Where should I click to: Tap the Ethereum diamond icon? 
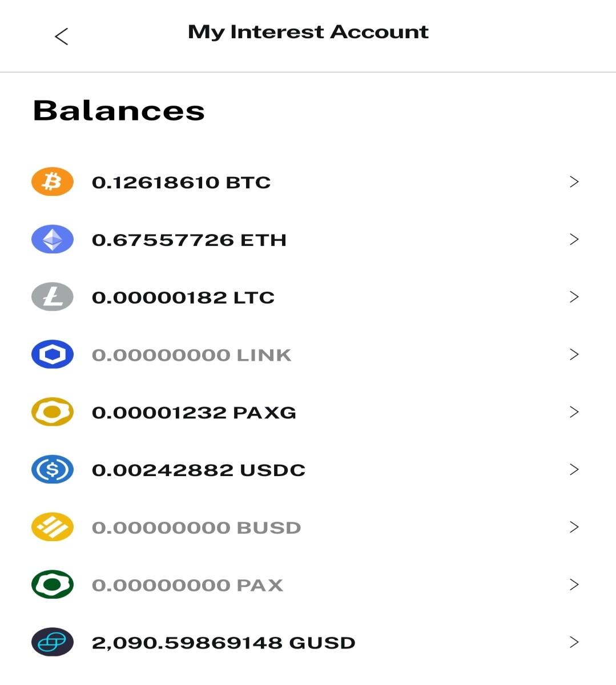(x=53, y=239)
